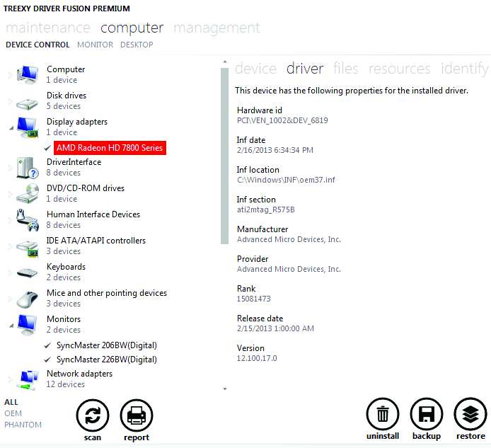This screenshot has width=491, height=448.
Task: Switch to the resources properties tab
Action: [x=399, y=69]
